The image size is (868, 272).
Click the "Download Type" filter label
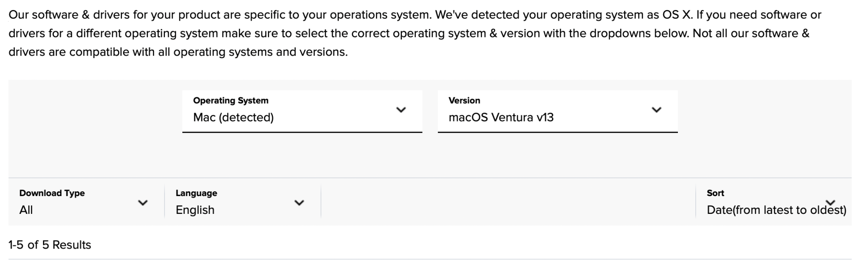click(x=52, y=193)
